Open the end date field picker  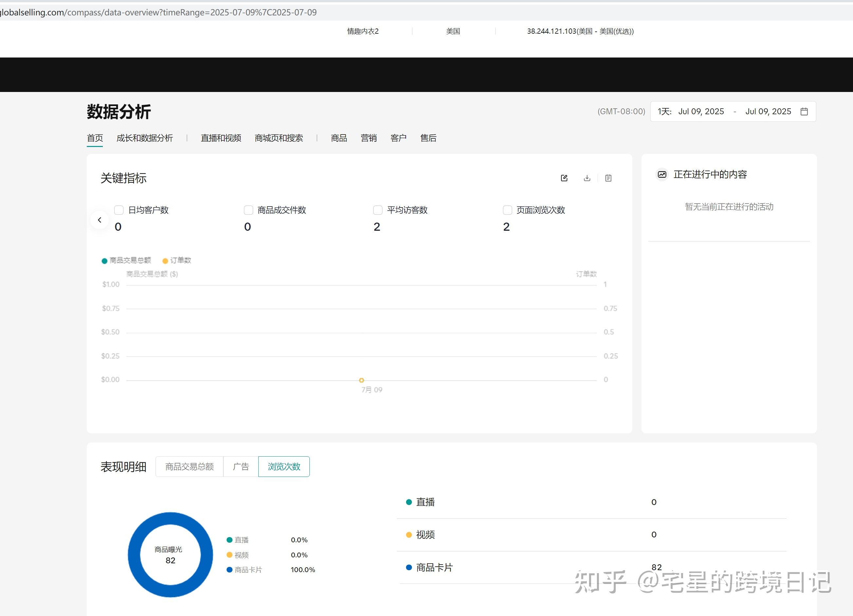pos(768,112)
